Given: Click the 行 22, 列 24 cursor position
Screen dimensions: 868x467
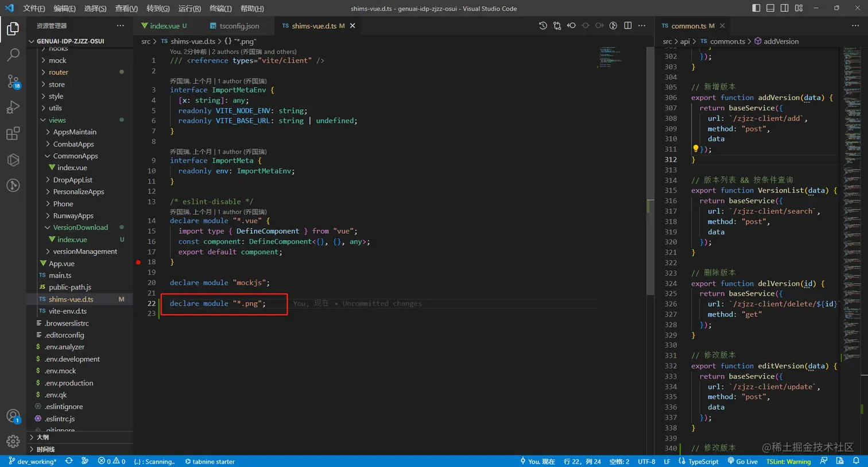Looking at the screenshot, I should pos(582,461).
